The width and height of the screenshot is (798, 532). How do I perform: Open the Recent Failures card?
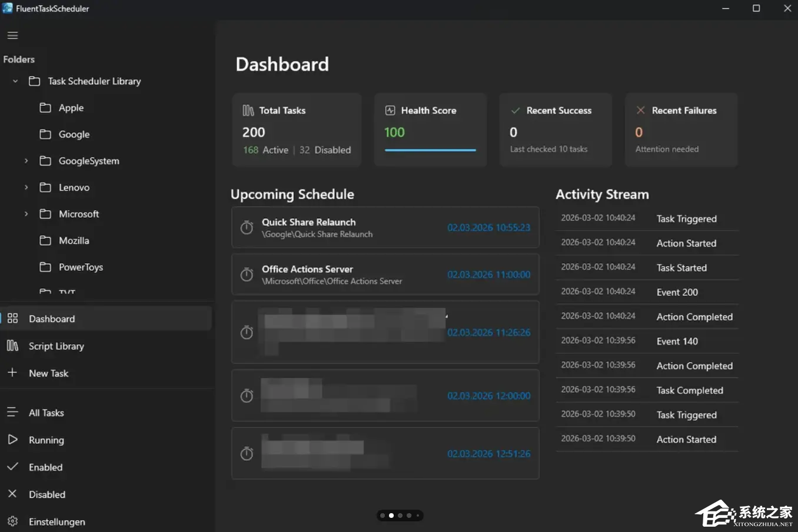pos(681,130)
